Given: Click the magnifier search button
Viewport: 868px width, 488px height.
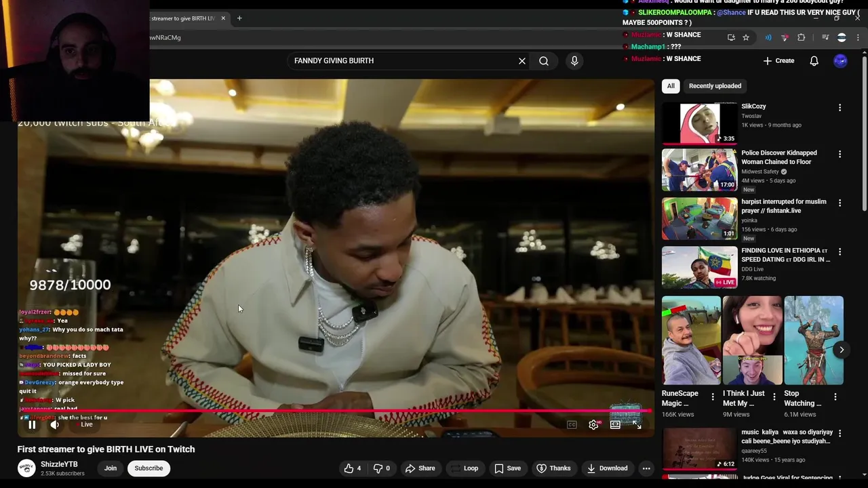Looking at the screenshot, I should [x=544, y=61].
